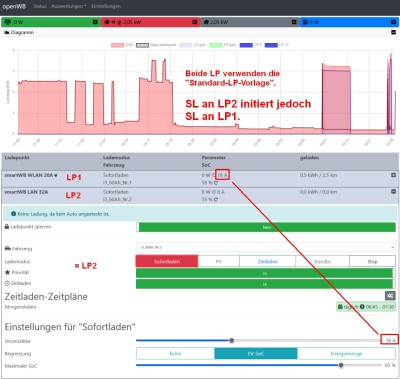The width and height of the screenshot is (400, 380).
Task: Select the Energiemenge limit option
Action: [x=346, y=354]
